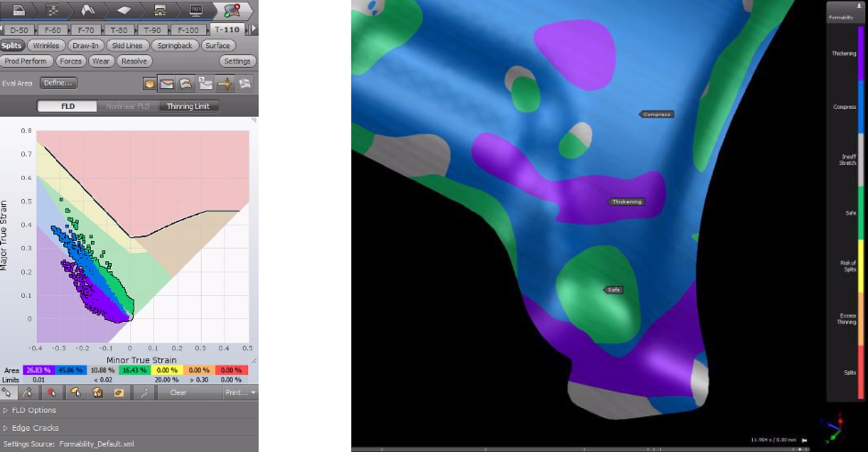Click the Settings Source Formability_Default.xml text
Screen dimensions: 868x452
click(x=69, y=444)
